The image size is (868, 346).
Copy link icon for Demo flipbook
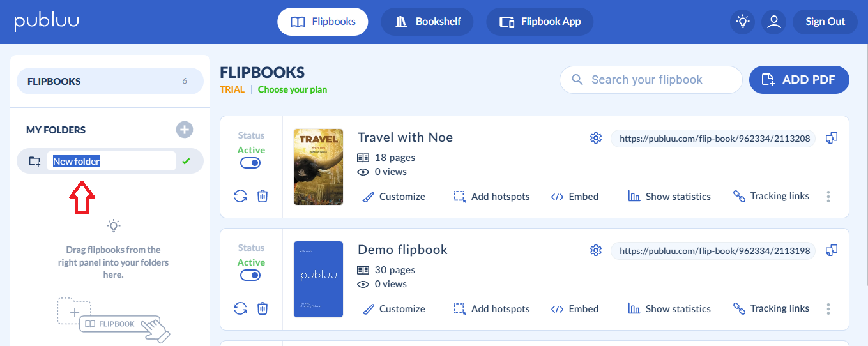832,250
